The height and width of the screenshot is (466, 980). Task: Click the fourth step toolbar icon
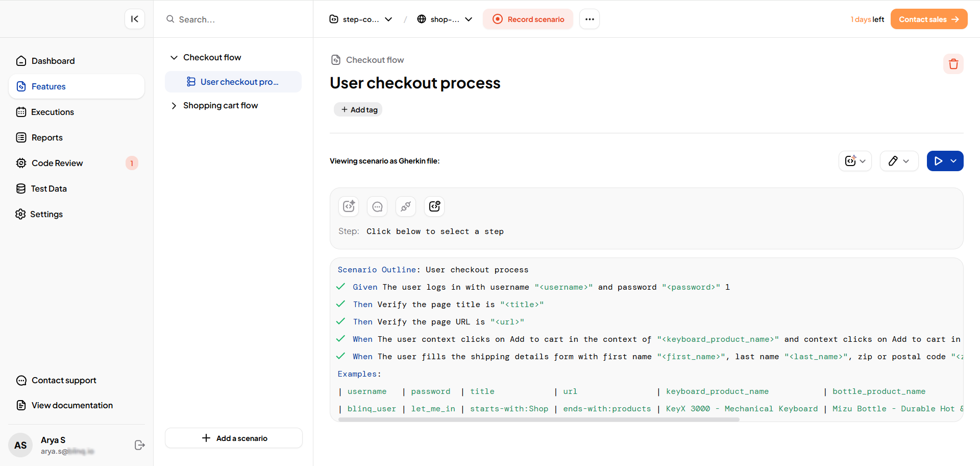434,206
